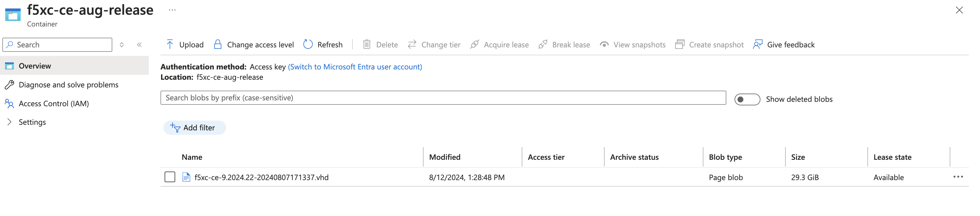
Task: Click the Break lease icon
Action: click(543, 44)
